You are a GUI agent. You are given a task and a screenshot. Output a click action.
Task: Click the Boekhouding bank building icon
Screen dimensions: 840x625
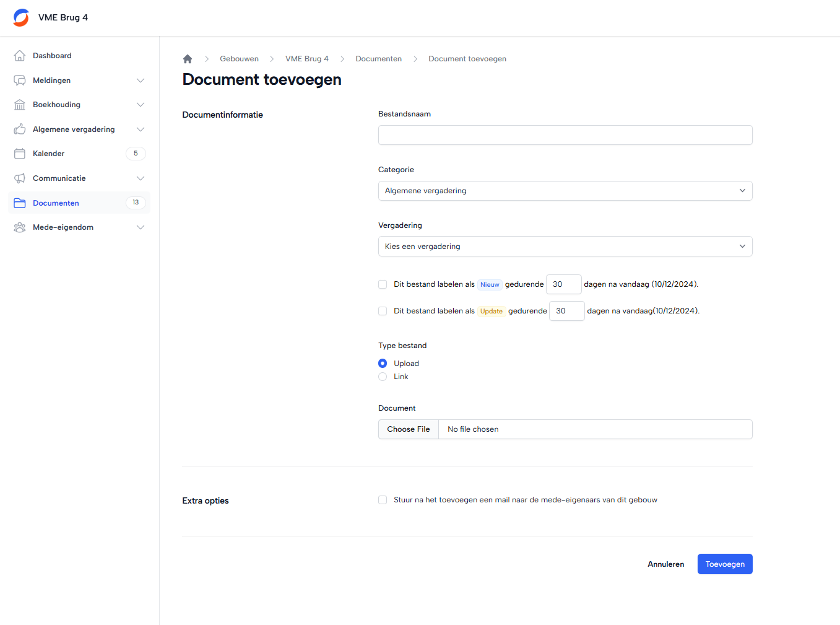[20, 105]
